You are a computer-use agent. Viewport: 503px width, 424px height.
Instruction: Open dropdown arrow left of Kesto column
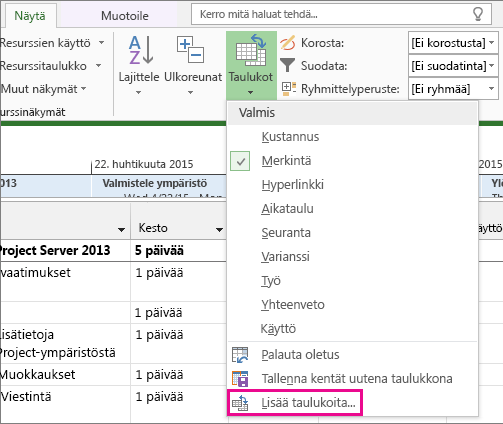tap(122, 229)
